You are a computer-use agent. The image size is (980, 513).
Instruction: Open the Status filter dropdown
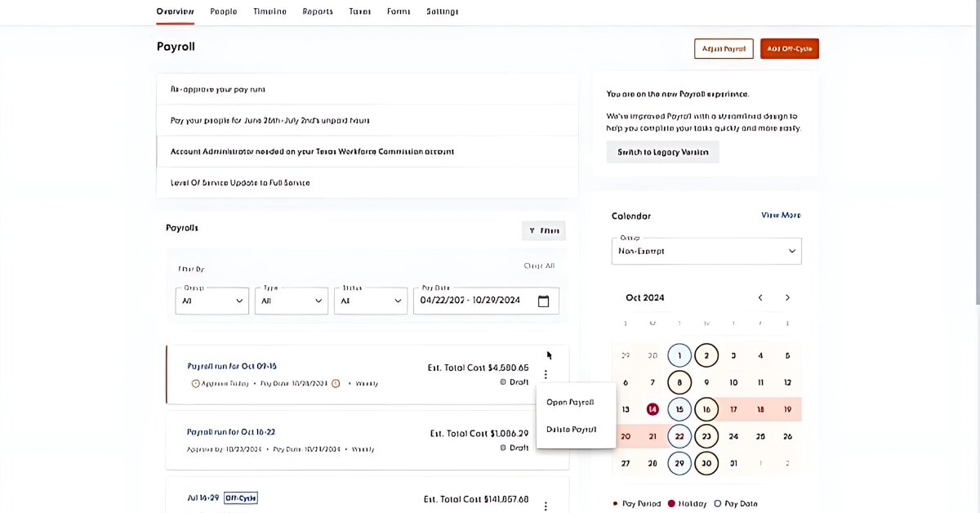click(370, 301)
